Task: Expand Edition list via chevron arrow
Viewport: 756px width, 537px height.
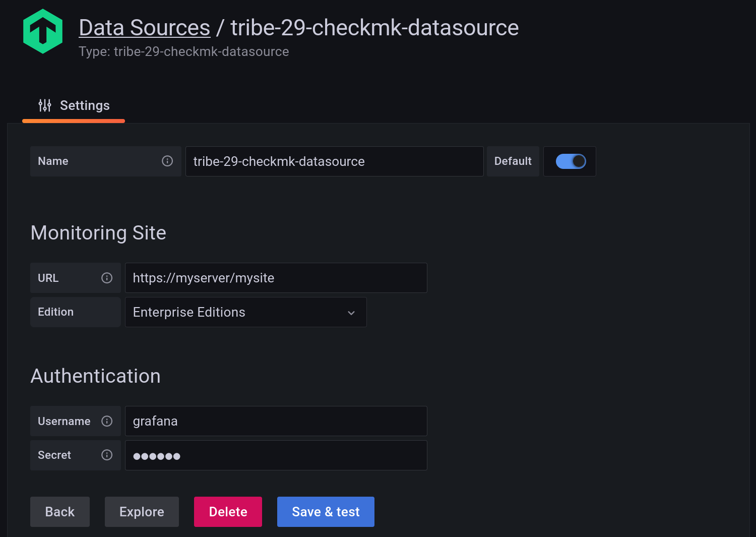Action: pos(351,313)
